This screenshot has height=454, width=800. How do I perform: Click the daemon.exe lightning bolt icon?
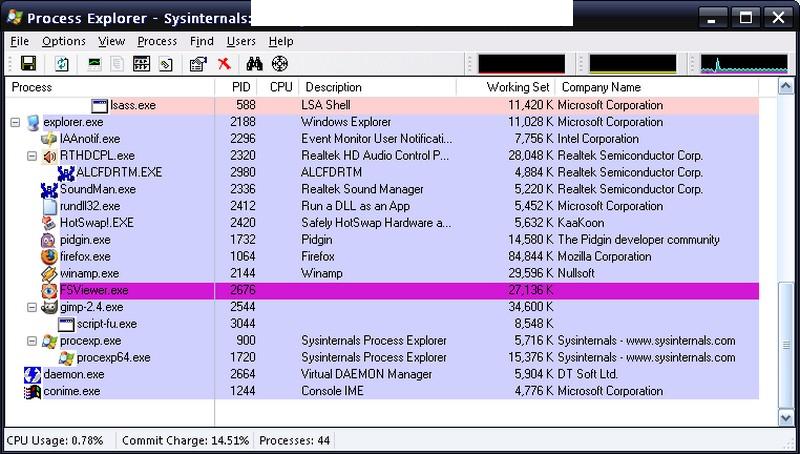click(32, 375)
